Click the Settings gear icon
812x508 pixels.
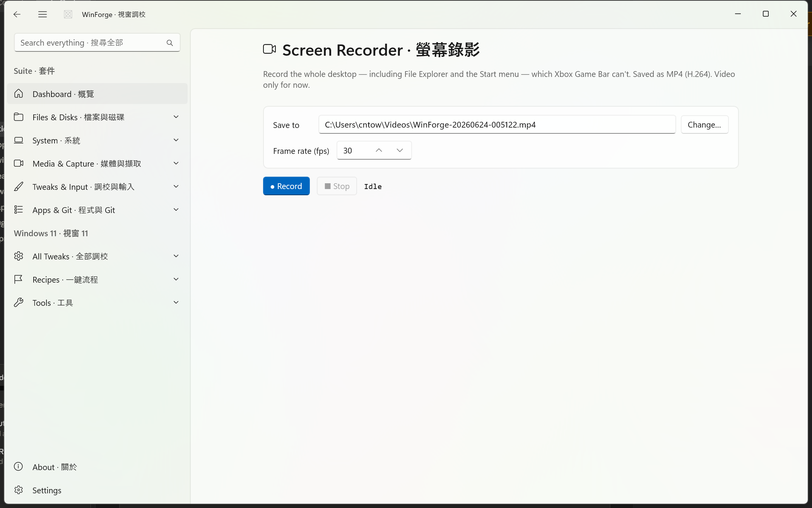coord(19,490)
